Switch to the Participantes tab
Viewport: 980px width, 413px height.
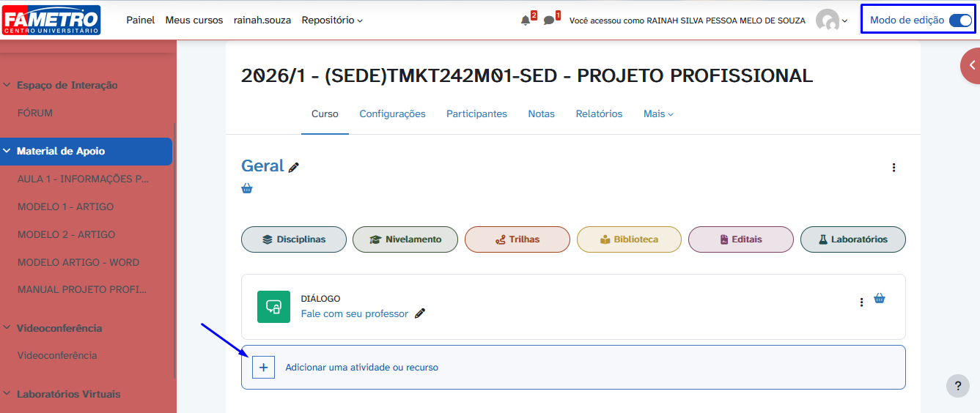click(x=476, y=114)
